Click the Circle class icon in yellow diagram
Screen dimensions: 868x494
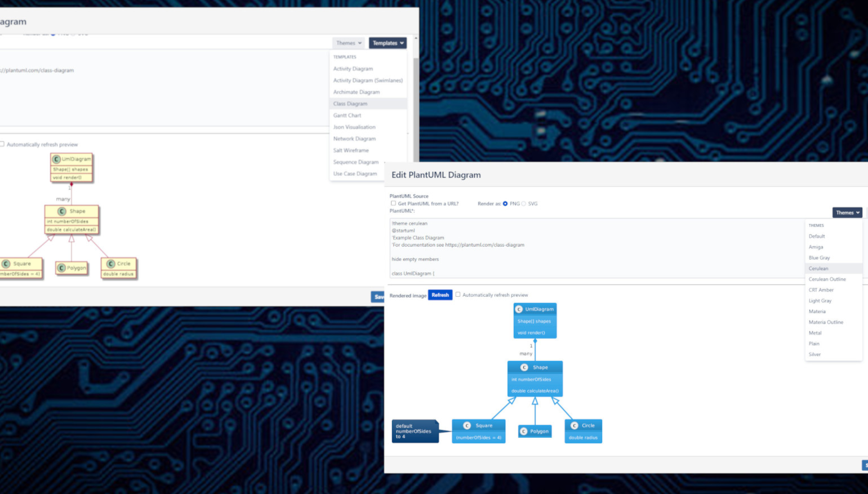click(111, 264)
